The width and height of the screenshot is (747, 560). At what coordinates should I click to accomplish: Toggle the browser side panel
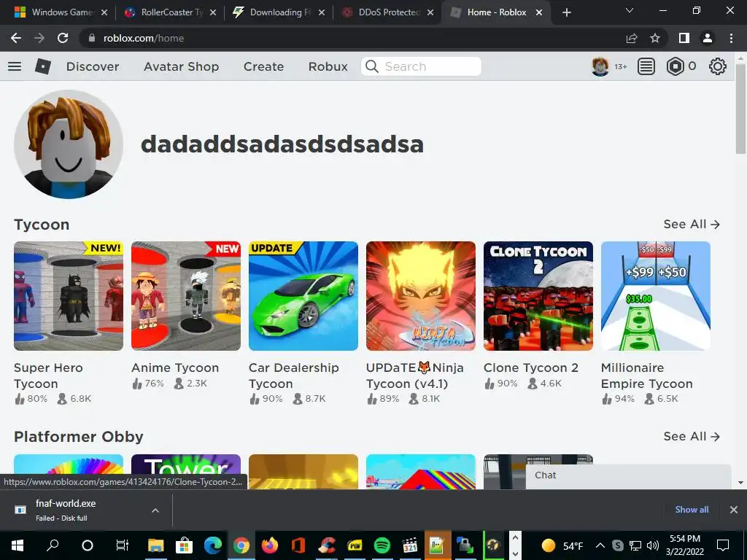click(x=684, y=38)
